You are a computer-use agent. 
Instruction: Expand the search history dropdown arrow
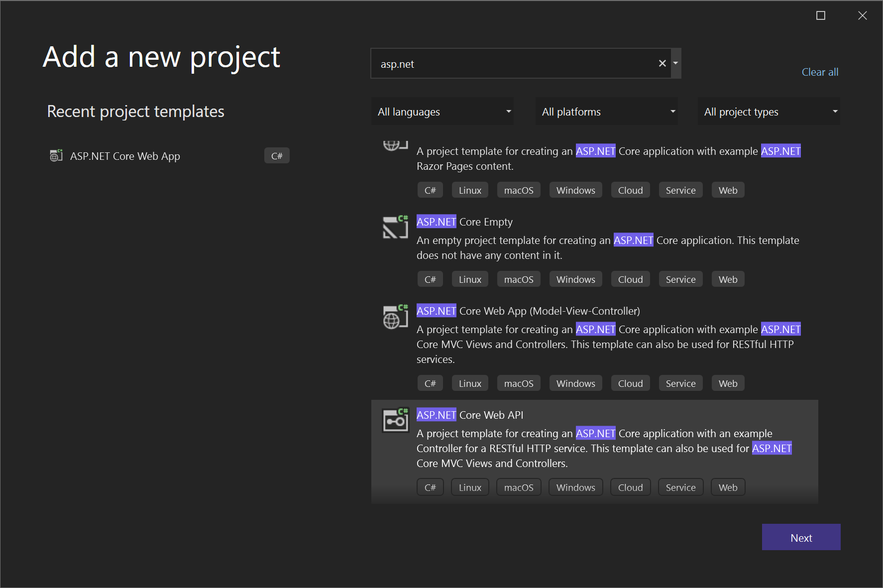(675, 63)
